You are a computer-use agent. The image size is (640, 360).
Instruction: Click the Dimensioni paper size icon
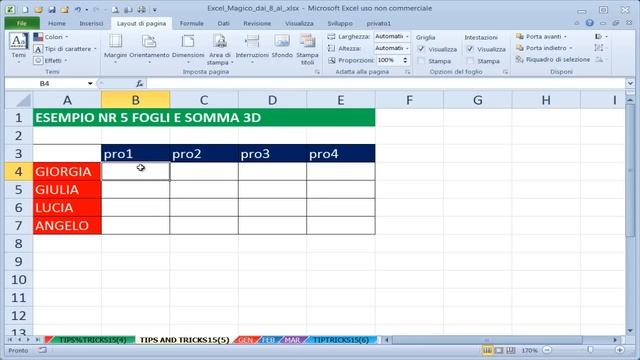click(x=188, y=41)
